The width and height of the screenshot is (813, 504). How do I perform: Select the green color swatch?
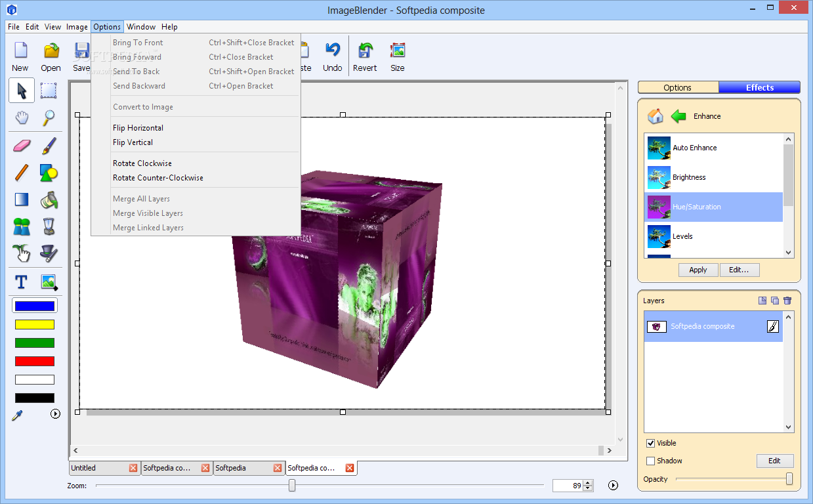35,343
